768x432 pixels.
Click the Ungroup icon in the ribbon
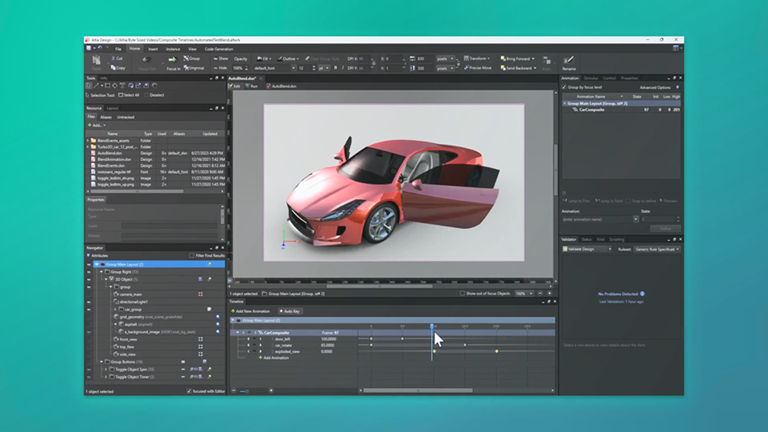(188, 68)
